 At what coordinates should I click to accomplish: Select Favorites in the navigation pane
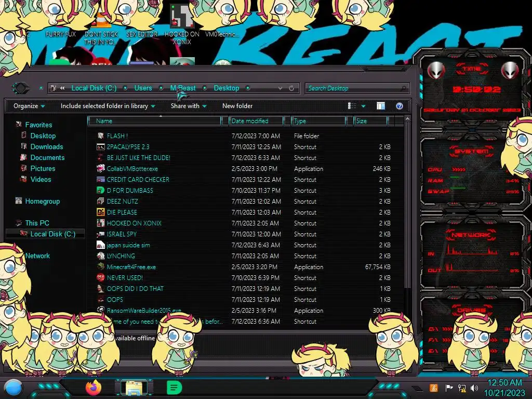(x=38, y=125)
